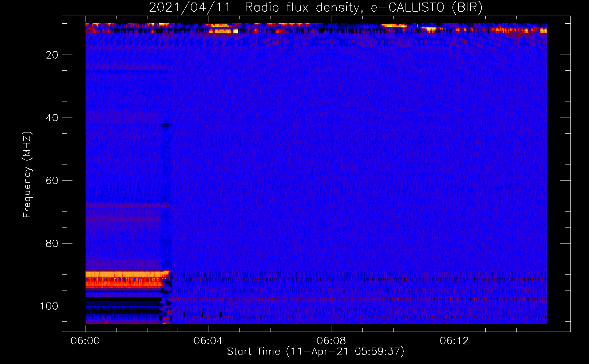Viewport: 589px width, 364px height.
Task: Click the 20 MHz frequency tick label
Action: (x=52, y=55)
